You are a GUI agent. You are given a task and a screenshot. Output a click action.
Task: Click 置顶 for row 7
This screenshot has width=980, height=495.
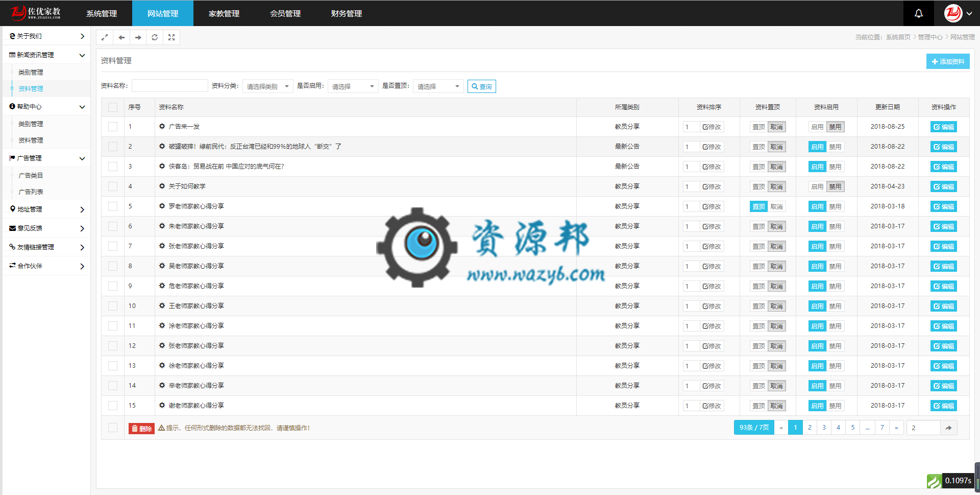(758, 246)
